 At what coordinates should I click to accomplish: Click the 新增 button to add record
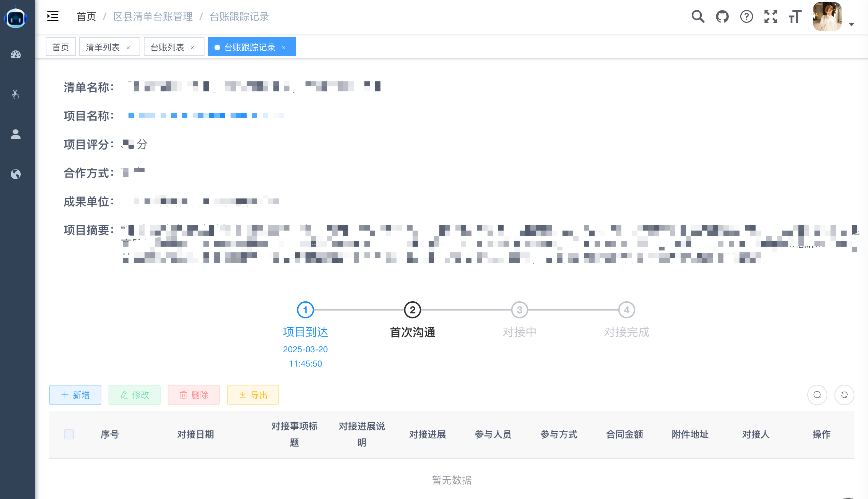tap(75, 395)
